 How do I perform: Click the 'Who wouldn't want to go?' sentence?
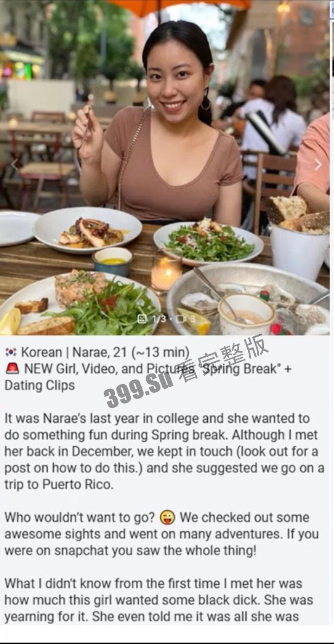pos(80,518)
